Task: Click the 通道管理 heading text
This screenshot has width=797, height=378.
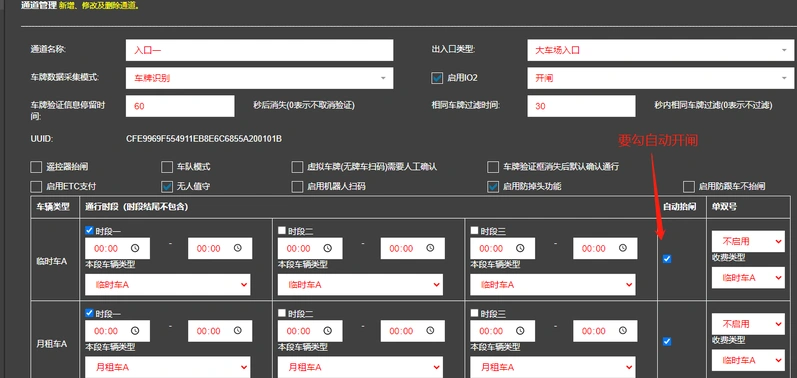Action: 39,7
